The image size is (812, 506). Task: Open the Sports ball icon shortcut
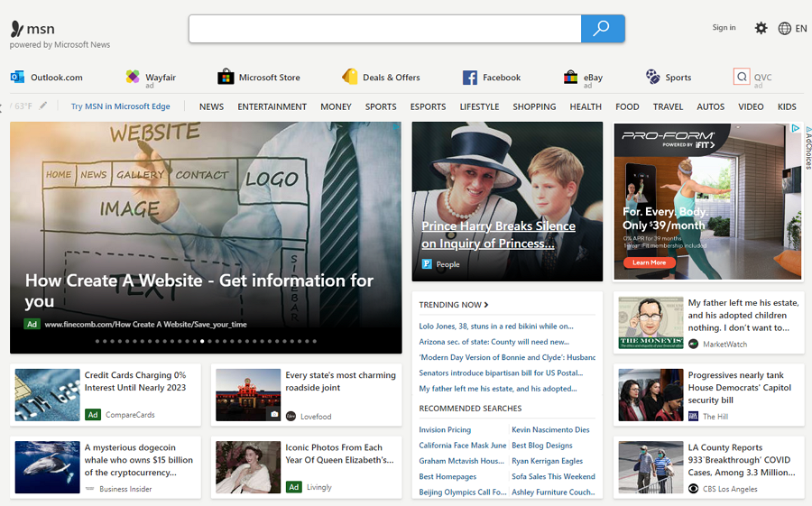point(652,77)
